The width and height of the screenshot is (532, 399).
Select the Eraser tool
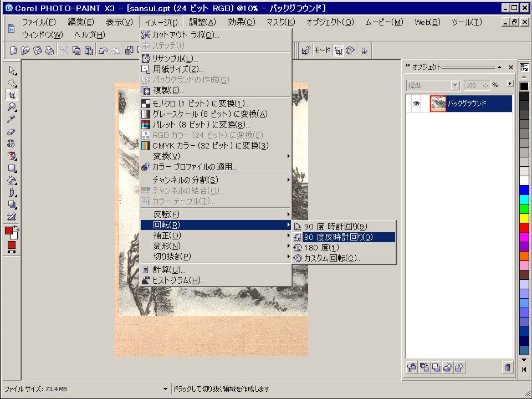point(12,132)
